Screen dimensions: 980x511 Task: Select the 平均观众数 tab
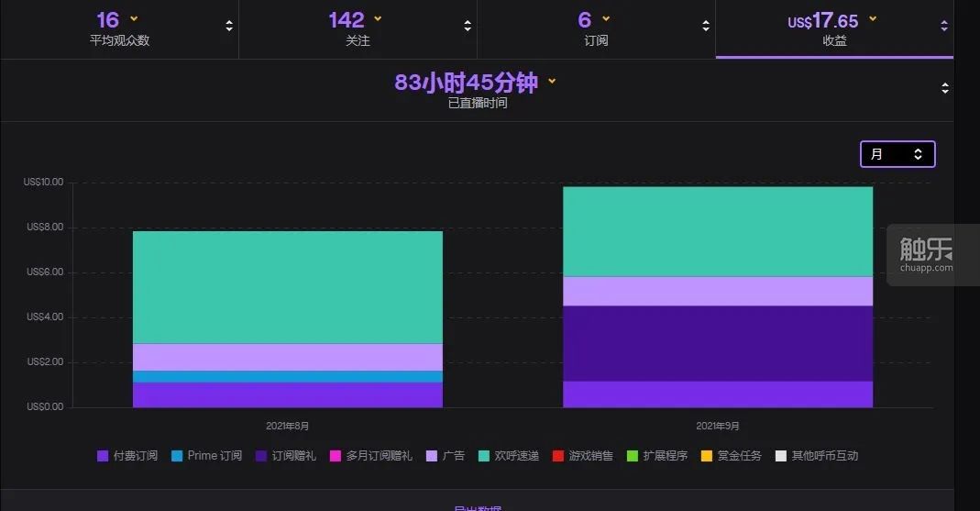[119, 28]
